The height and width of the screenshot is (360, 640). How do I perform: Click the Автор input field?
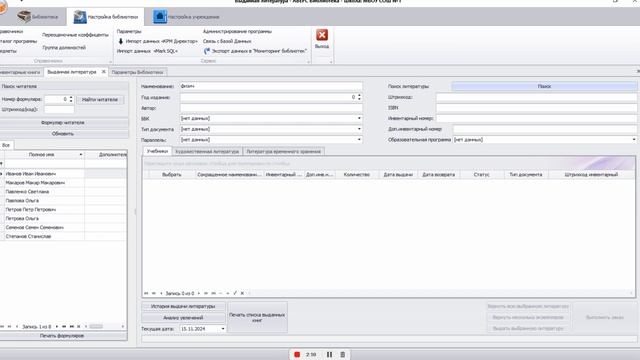click(271, 108)
